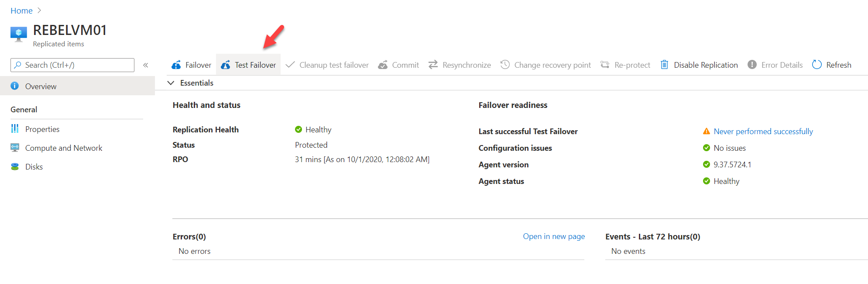Click the Re-protect icon
The image size is (868, 284).
(x=605, y=65)
